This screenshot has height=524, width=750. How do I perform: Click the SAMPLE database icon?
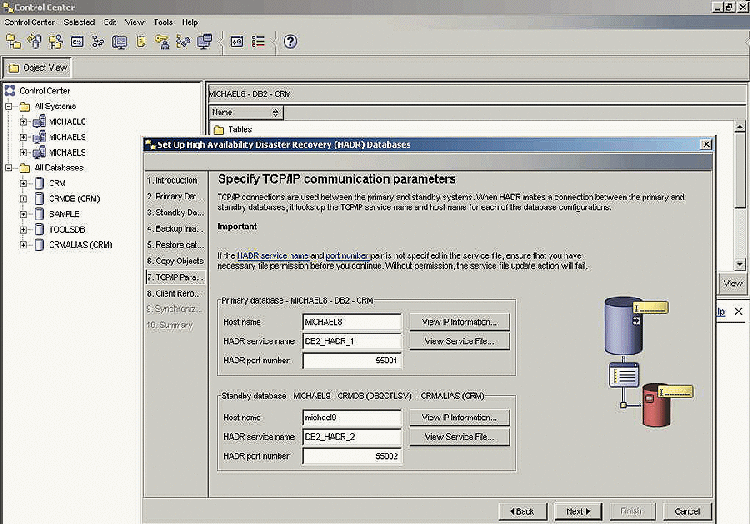40,214
